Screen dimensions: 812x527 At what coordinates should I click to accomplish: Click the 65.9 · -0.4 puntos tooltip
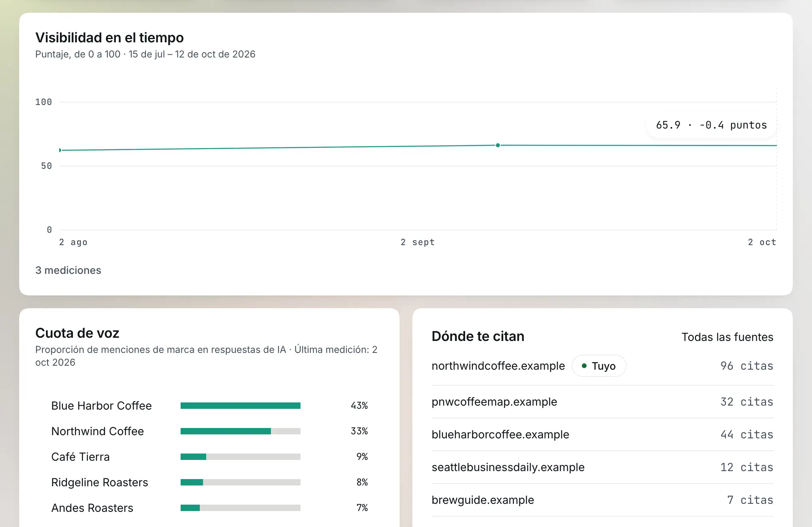click(711, 125)
